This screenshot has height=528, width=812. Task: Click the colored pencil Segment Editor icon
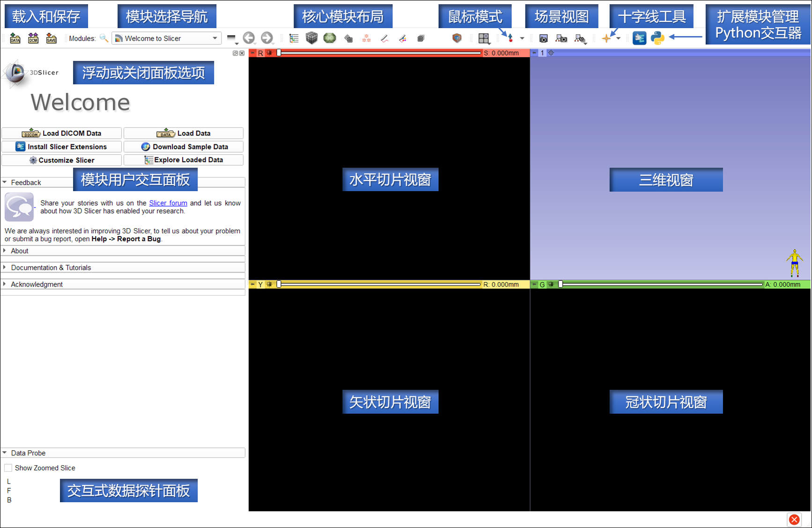tap(403, 38)
